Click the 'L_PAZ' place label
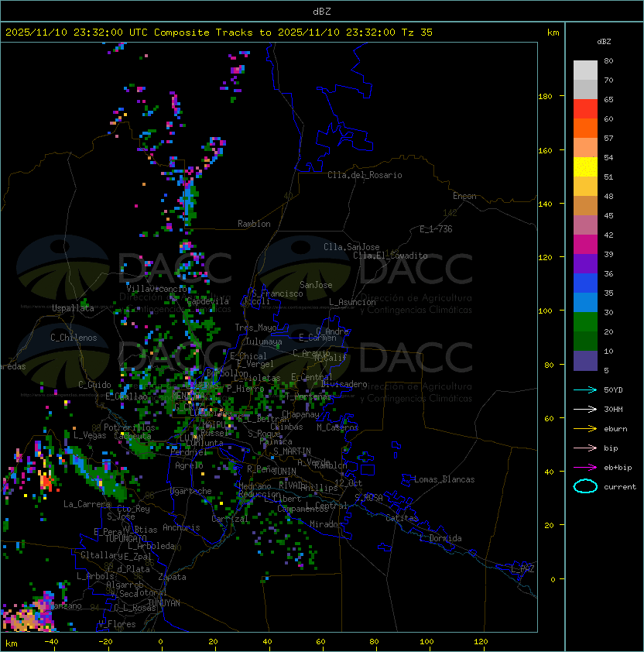This screenshot has width=644, height=652. 522,569
